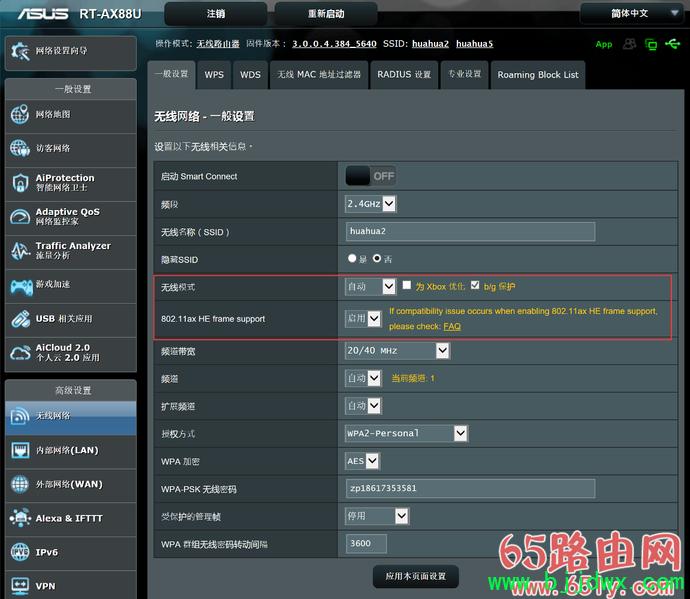Switch to the wireless MAC filter tab

[x=319, y=75]
